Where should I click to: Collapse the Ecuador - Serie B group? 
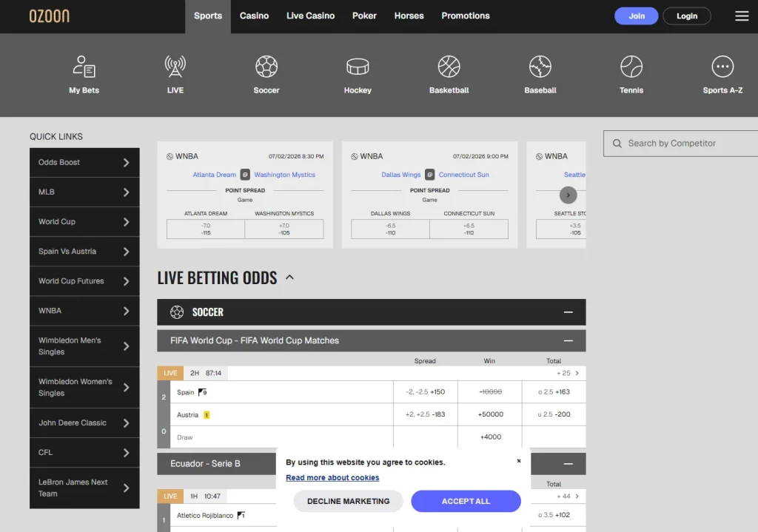[x=568, y=464]
